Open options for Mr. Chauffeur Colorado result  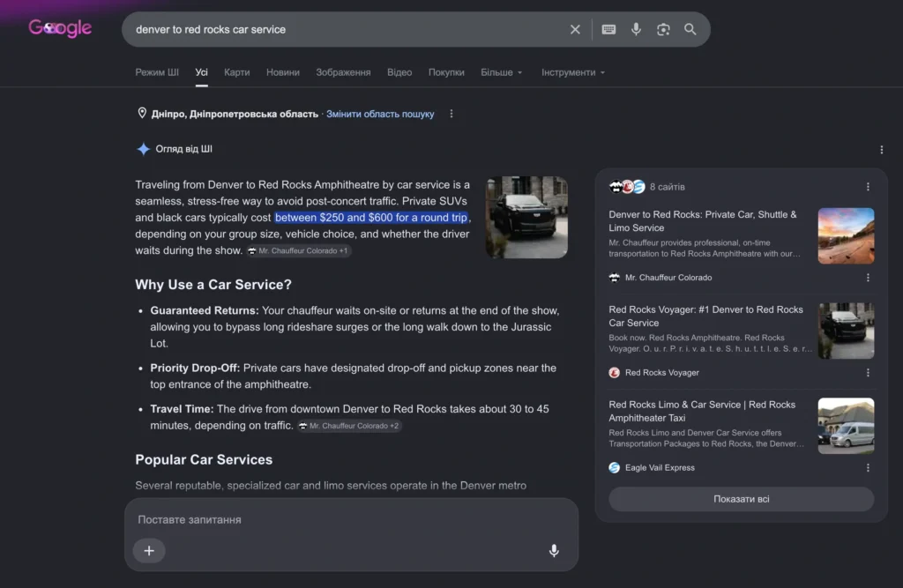pyautogui.click(x=868, y=278)
